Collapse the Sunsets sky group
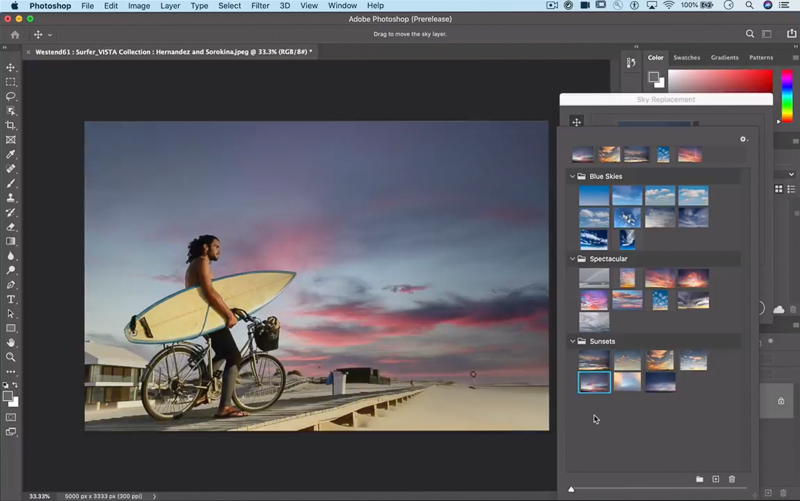Screen dimensions: 800x501 [573, 341]
